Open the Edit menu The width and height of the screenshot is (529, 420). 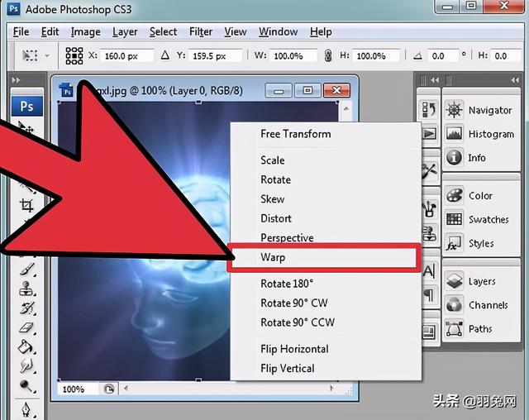[50, 31]
